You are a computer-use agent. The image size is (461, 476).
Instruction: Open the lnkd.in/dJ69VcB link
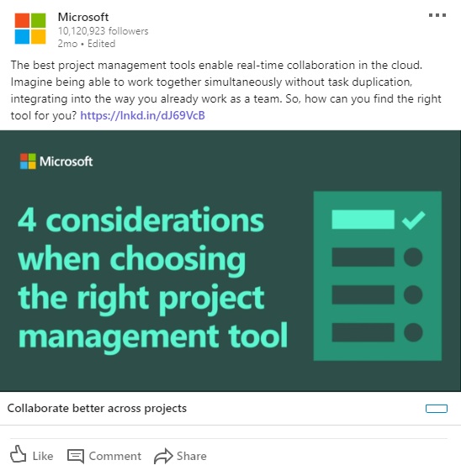click(142, 116)
